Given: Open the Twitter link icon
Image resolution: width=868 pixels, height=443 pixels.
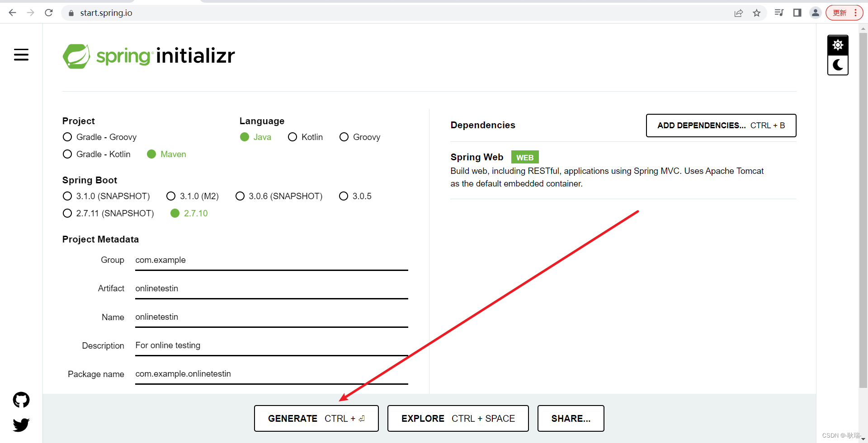Looking at the screenshot, I should click(21, 425).
